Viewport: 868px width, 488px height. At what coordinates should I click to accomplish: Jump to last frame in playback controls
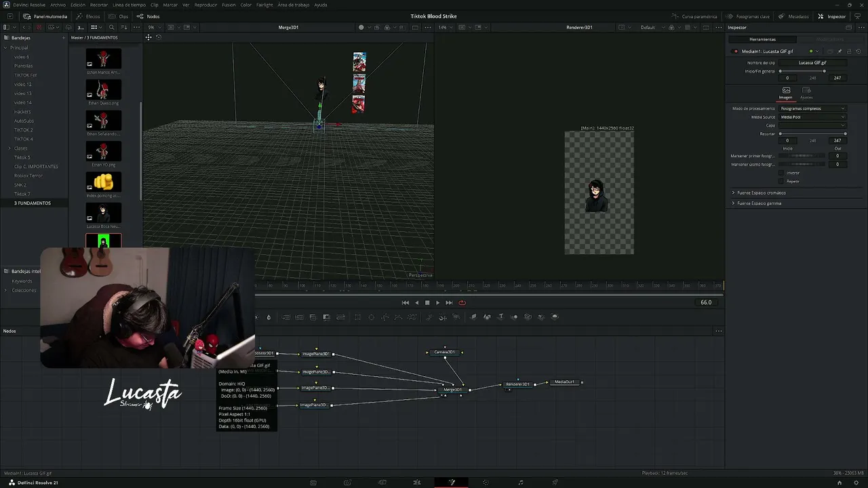pos(449,303)
